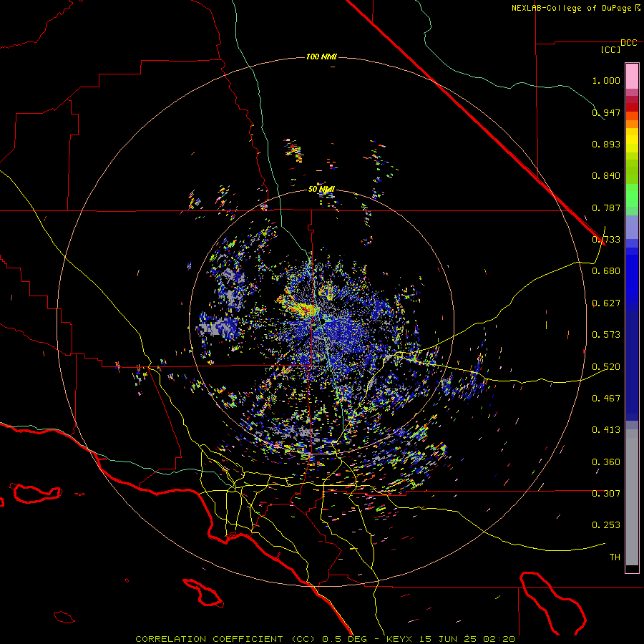Click the 0.520 color scale label
This screenshot has height=644, width=644.
(x=606, y=366)
